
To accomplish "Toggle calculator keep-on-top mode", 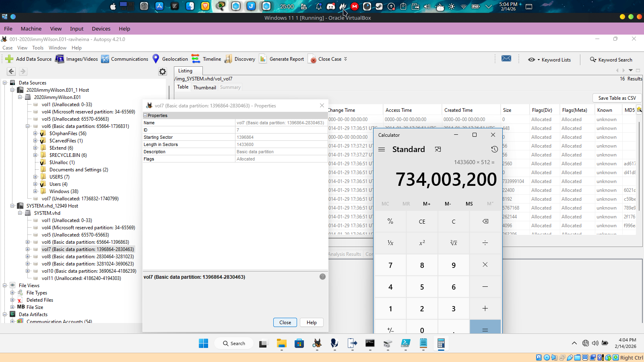I will tap(438, 149).
